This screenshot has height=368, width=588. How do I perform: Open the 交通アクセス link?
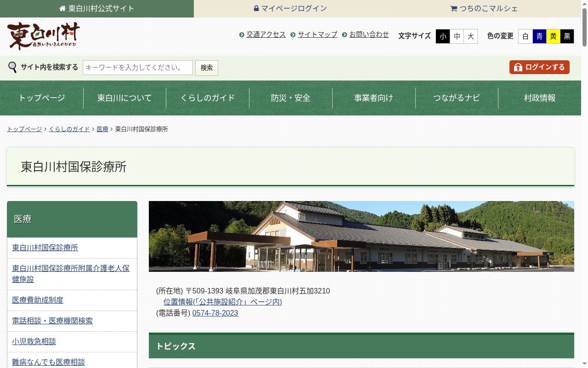coord(266,34)
